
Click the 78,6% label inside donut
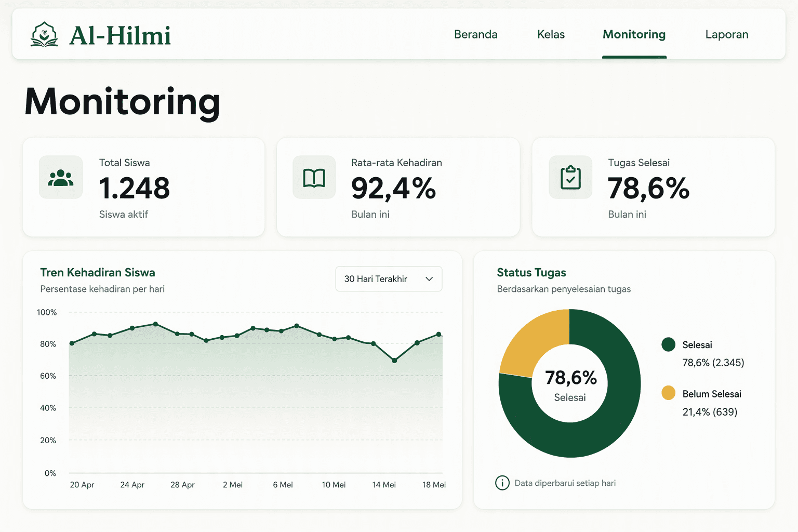(571, 378)
